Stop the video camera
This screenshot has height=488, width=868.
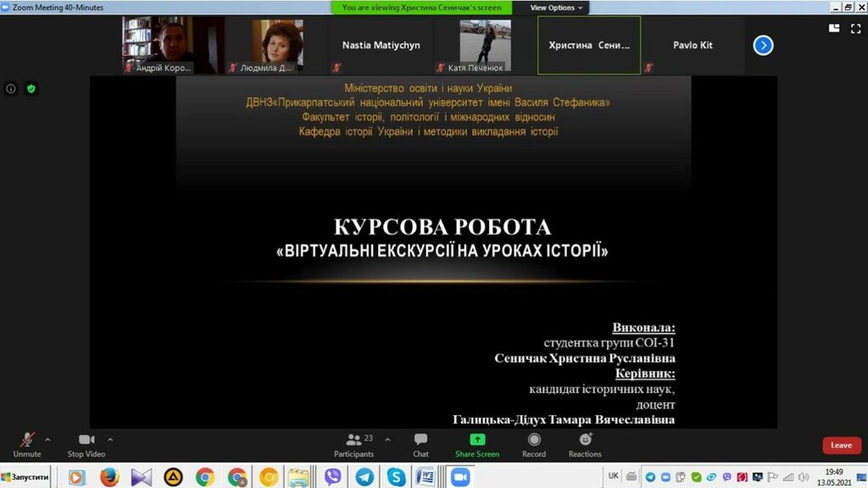(x=86, y=443)
